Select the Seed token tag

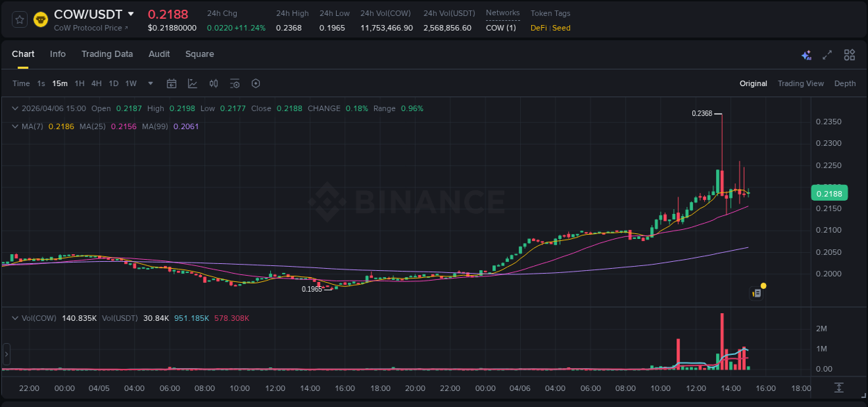click(561, 28)
